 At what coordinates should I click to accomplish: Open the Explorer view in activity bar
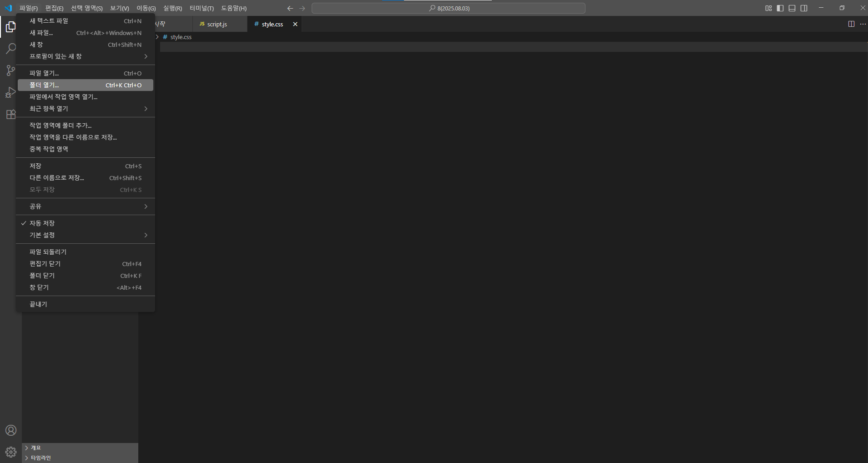click(10, 27)
